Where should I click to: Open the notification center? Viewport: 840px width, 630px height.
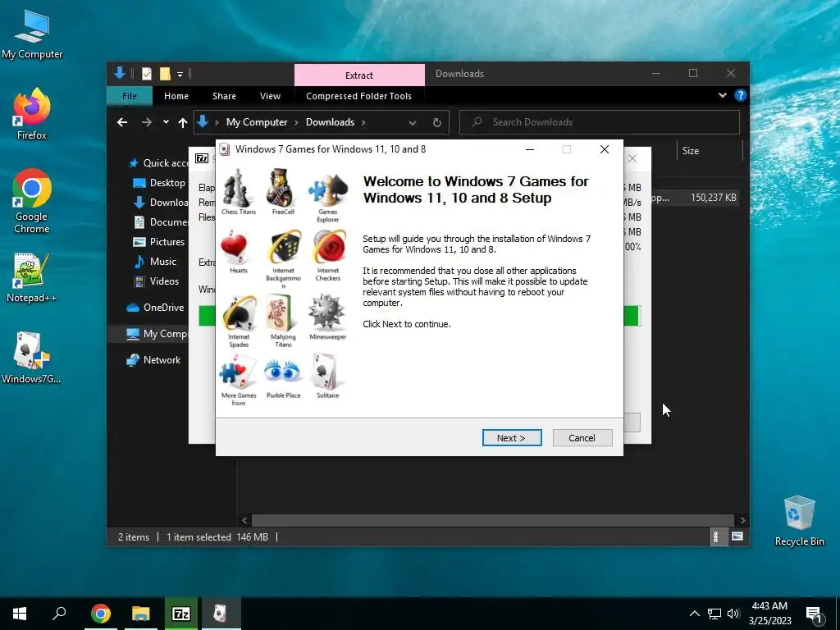pyautogui.click(x=815, y=614)
